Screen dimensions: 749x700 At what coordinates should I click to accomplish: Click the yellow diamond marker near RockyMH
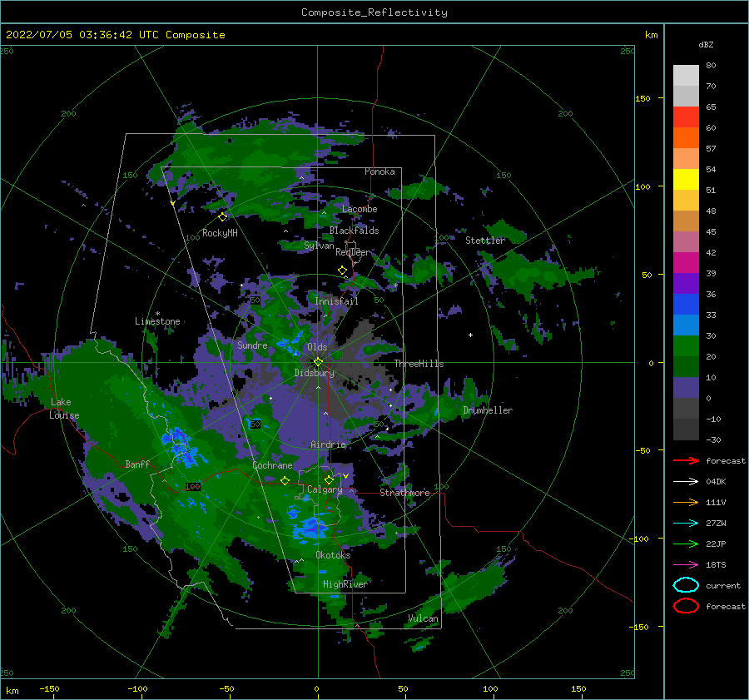click(222, 217)
